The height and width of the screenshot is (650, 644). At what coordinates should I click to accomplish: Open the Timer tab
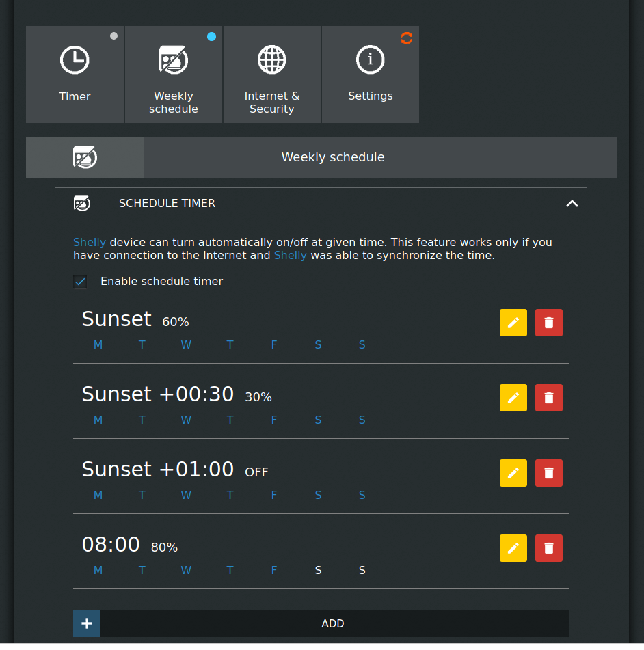tap(75, 75)
